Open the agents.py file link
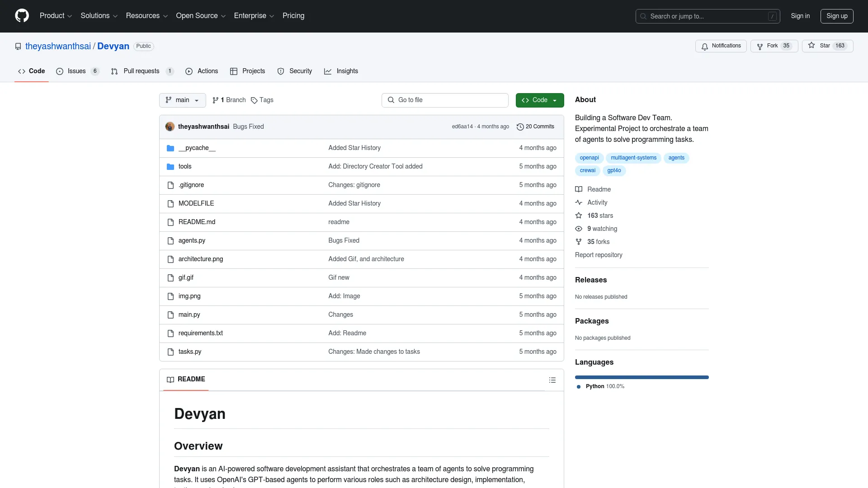868x488 pixels. click(192, 241)
